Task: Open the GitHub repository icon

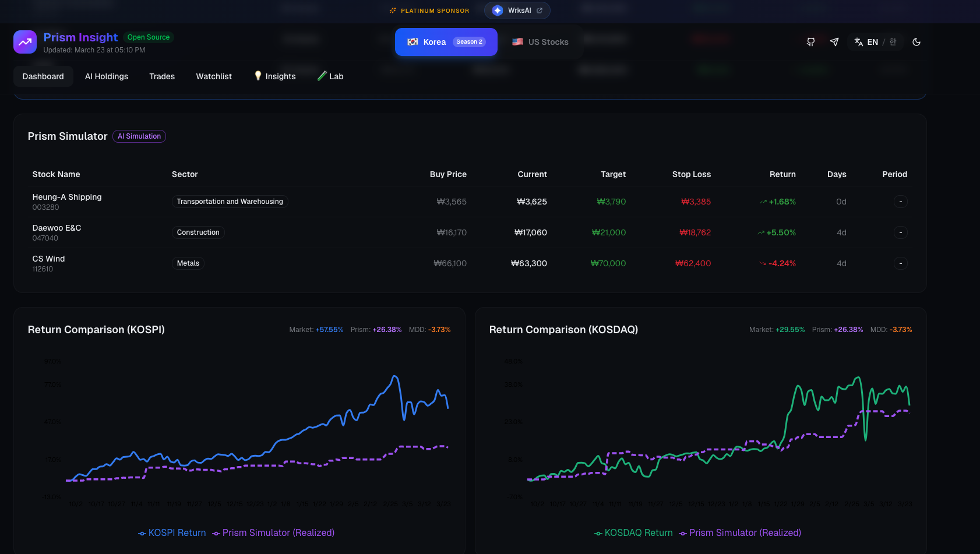Action: click(x=810, y=41)
